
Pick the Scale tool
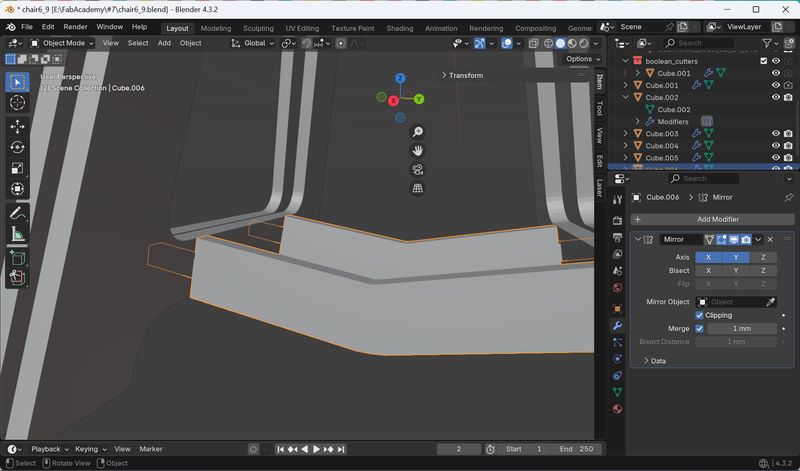pyautogui.click(x=17, y=168)
